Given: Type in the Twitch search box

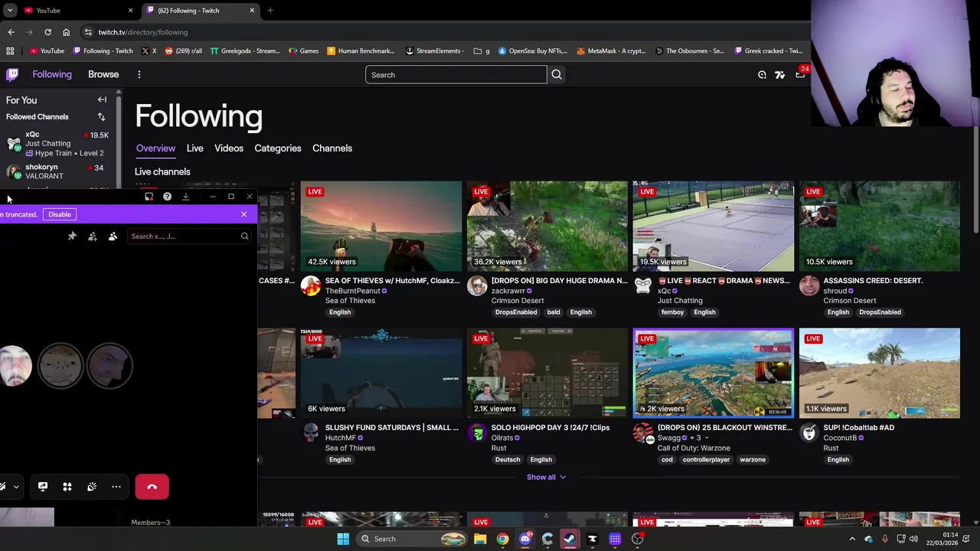Looking at the screenshot, I should point(456,74).
